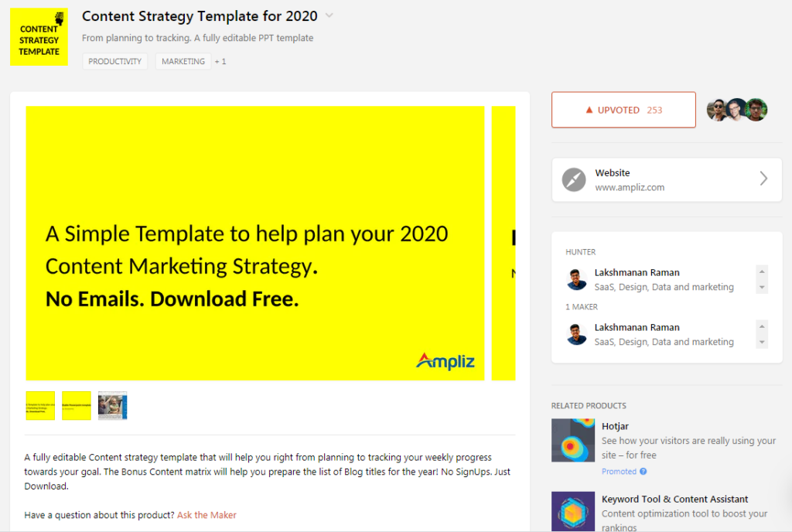The width and height of the screenshot is (792, 532).
Task: Select the first yellow slide thumbnail
Action: (x=40, y=405)
